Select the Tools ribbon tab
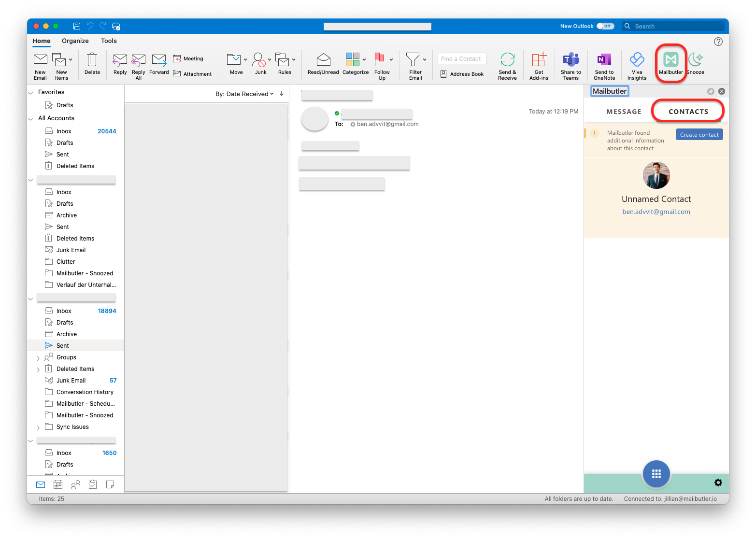The height and width of the screenshot is (540, 756). click(x=109, y=41)
